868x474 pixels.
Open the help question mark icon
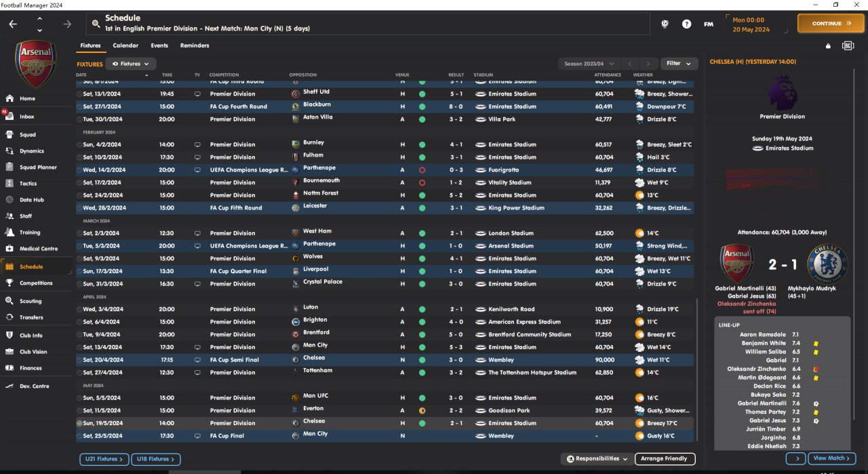(x=686, y=24)
